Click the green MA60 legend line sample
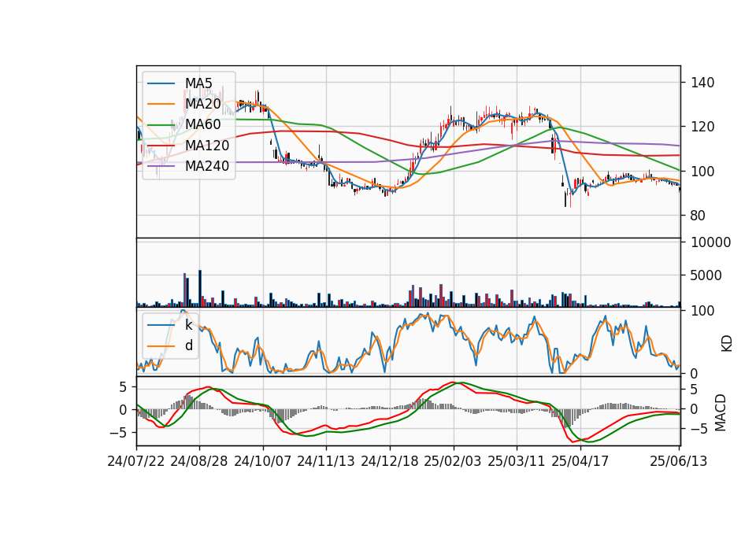Screen dimensions: 756x543 click(x=161, y=125)
